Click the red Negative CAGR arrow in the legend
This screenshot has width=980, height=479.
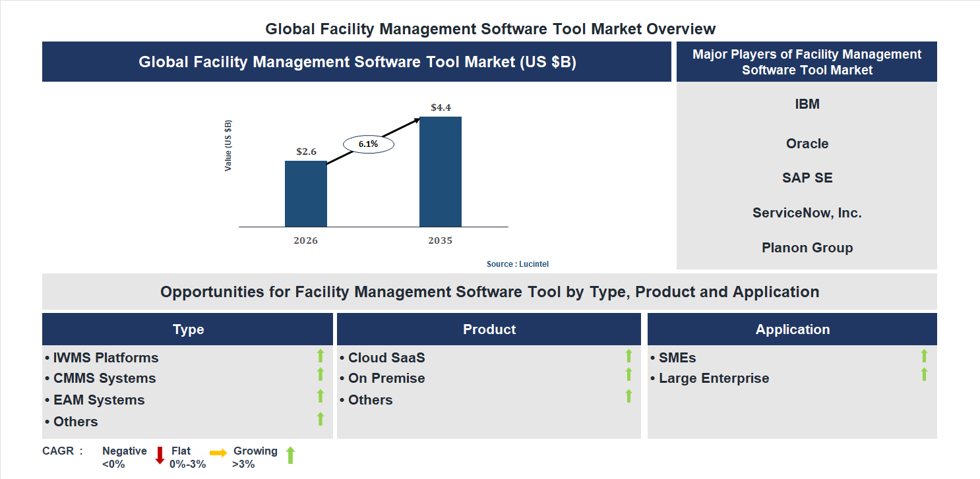tap(159, 457)
